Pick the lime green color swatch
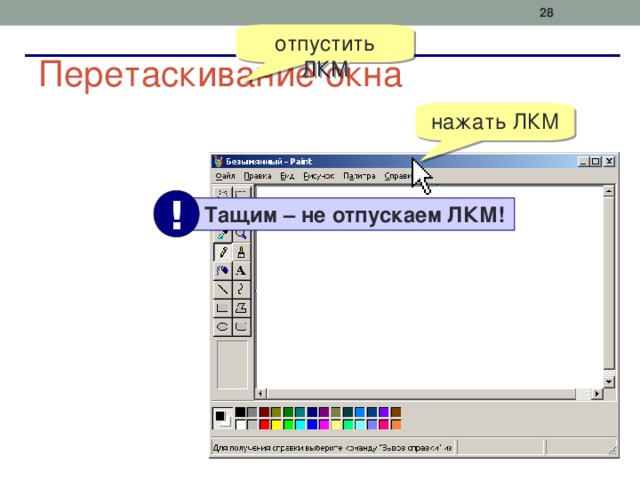The width and height of the screenshot is (640, 480). (x=288, y=424)
